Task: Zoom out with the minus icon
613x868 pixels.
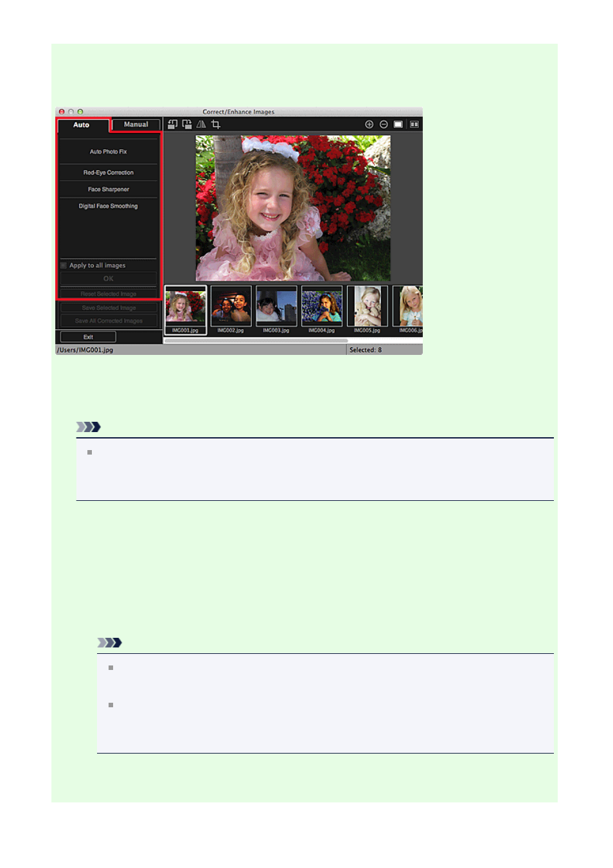Action: tap(384, 124)
